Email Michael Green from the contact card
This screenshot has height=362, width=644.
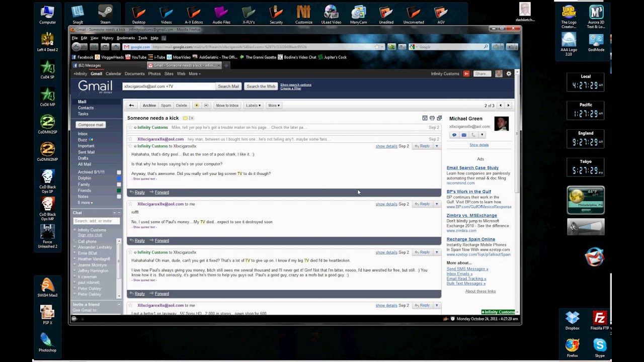pyautogui.click(x=464, y=135)
